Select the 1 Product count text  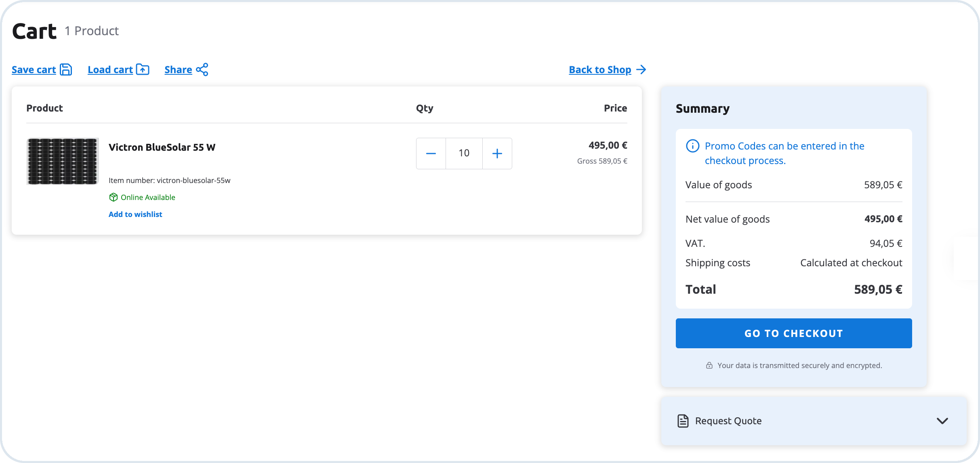point(92,31)
